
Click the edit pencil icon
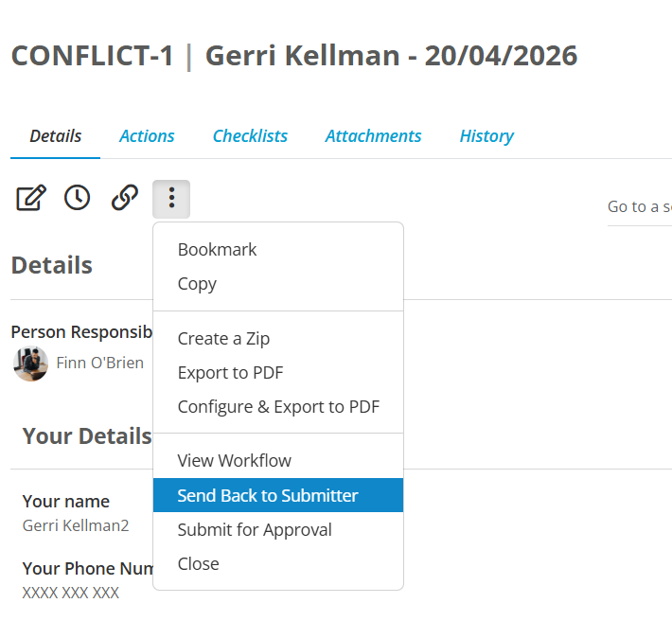(31, 198)
